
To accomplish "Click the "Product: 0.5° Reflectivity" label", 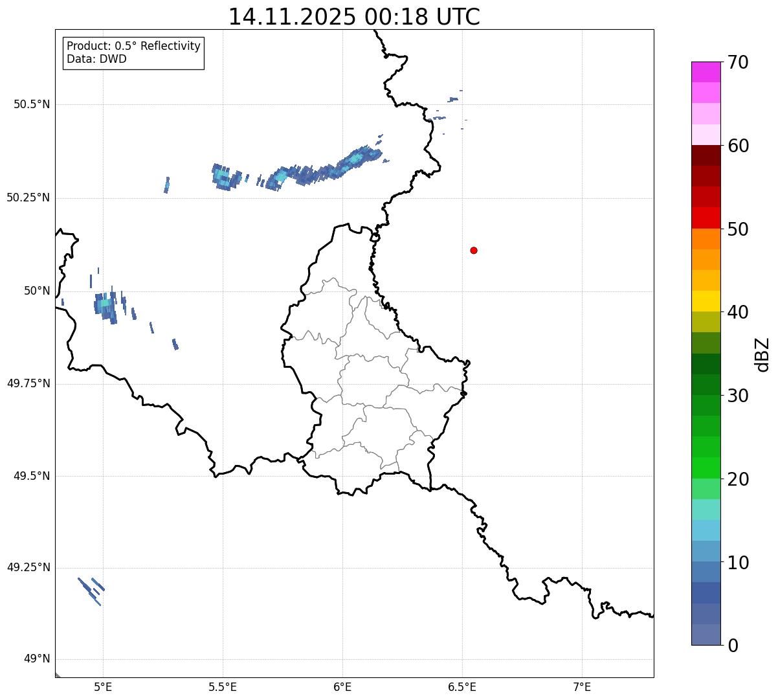I will 133,46.
